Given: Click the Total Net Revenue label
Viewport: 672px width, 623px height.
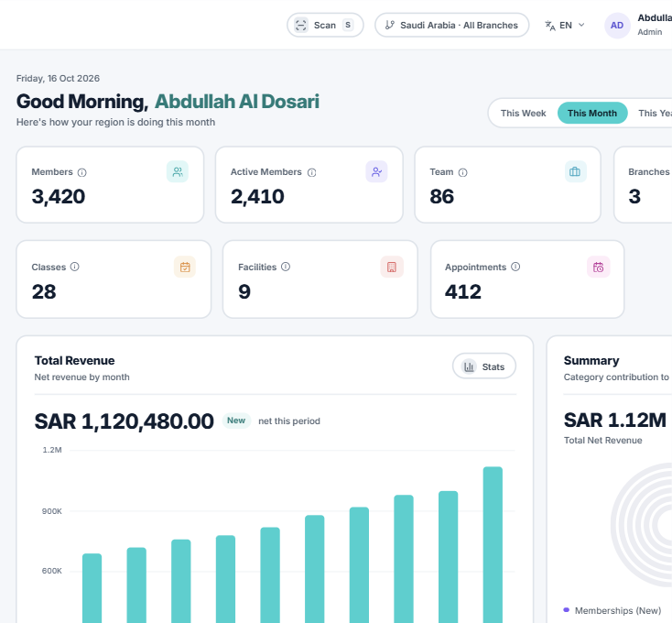Looking at the screenshot, I should click(x=602, y=441).
